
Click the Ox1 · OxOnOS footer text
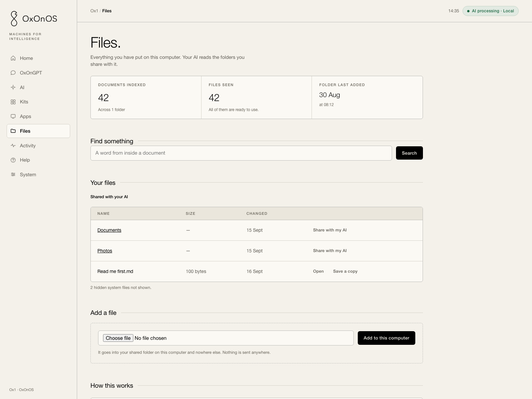coord(21,390)
